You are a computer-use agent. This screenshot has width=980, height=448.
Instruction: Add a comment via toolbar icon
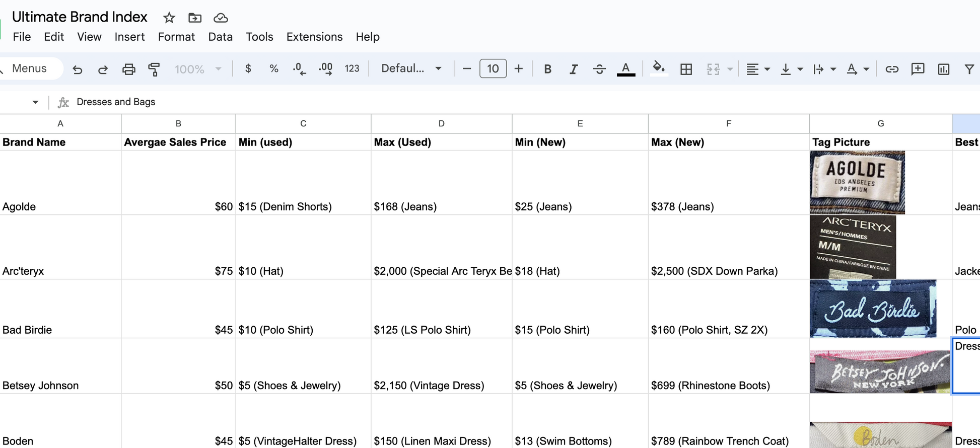point(918,69)
